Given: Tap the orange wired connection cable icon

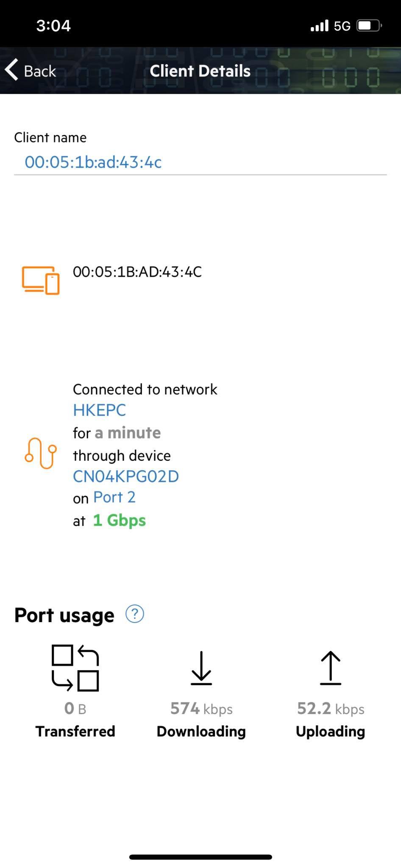Looking at the screenshot, I should [41, 453].
